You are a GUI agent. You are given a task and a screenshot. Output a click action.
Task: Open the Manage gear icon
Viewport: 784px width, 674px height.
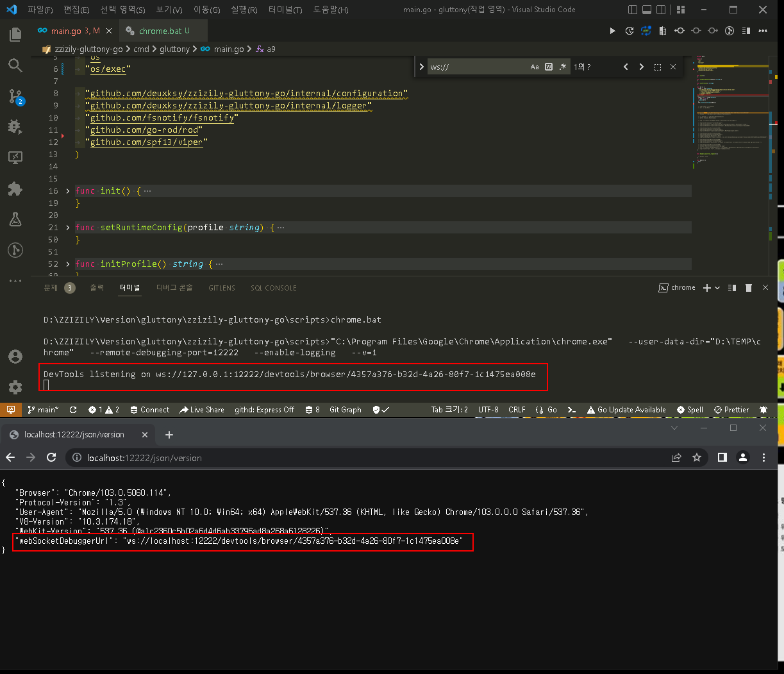point(15,387)
